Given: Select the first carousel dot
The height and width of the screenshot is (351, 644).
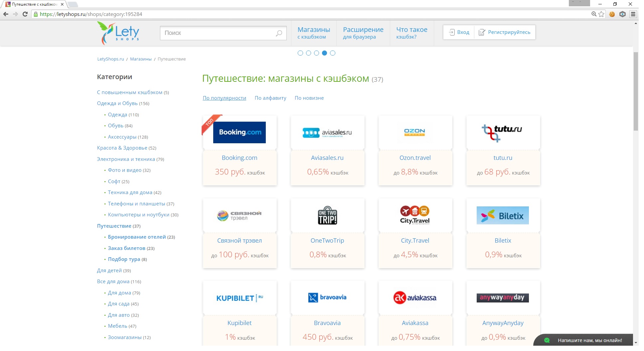Looking at the screenshot, I should pos(300,53).
